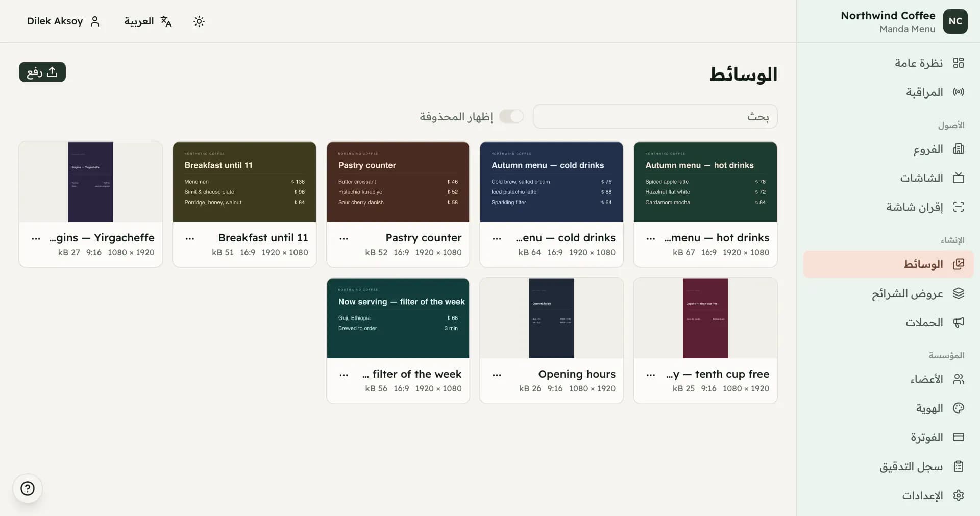This screenshot has width=980, height=516.
Task: Open Audit Log via the clipboard icon
Action: tap(959, 466)
